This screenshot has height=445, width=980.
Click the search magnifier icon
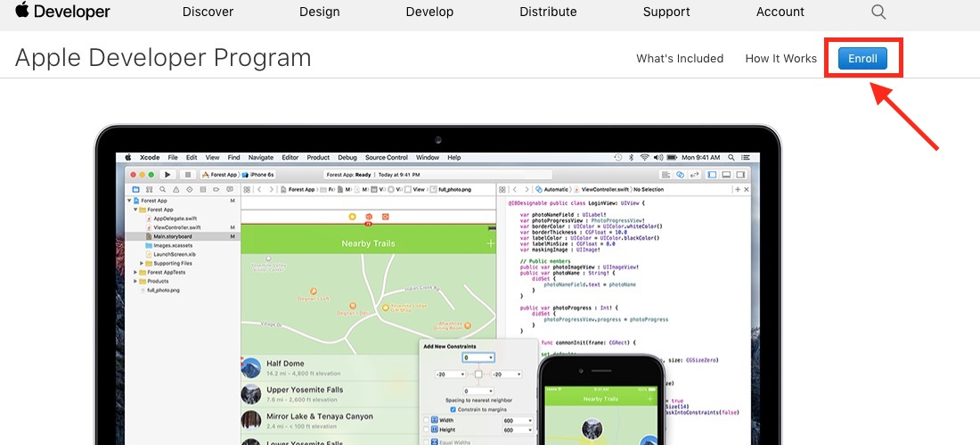tap(878, 12)
